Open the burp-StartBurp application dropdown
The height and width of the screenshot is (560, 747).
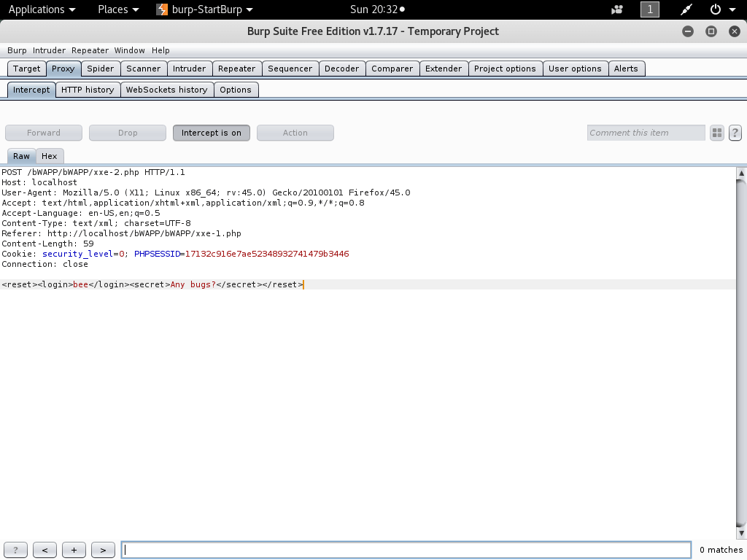(206, 9)
